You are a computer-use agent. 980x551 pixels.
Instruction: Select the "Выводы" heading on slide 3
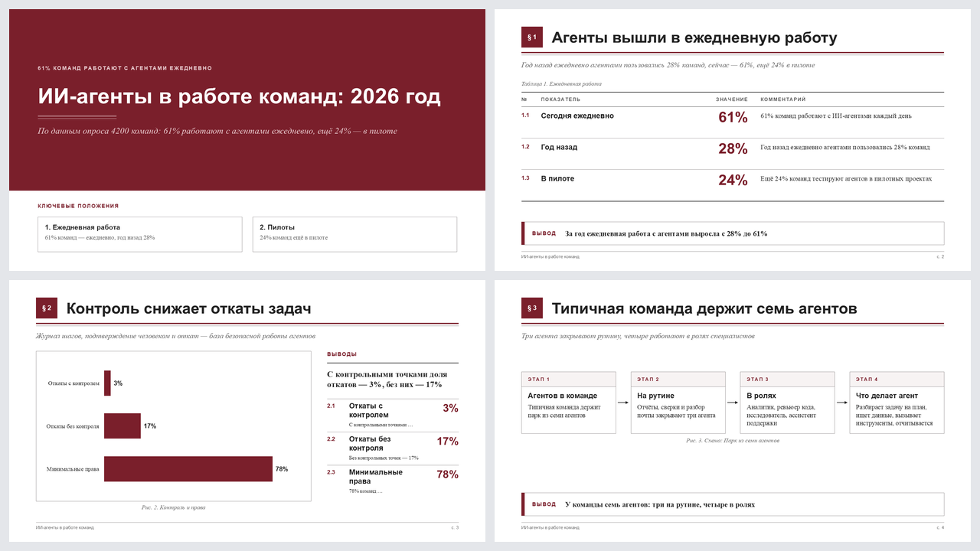point(341,354)
